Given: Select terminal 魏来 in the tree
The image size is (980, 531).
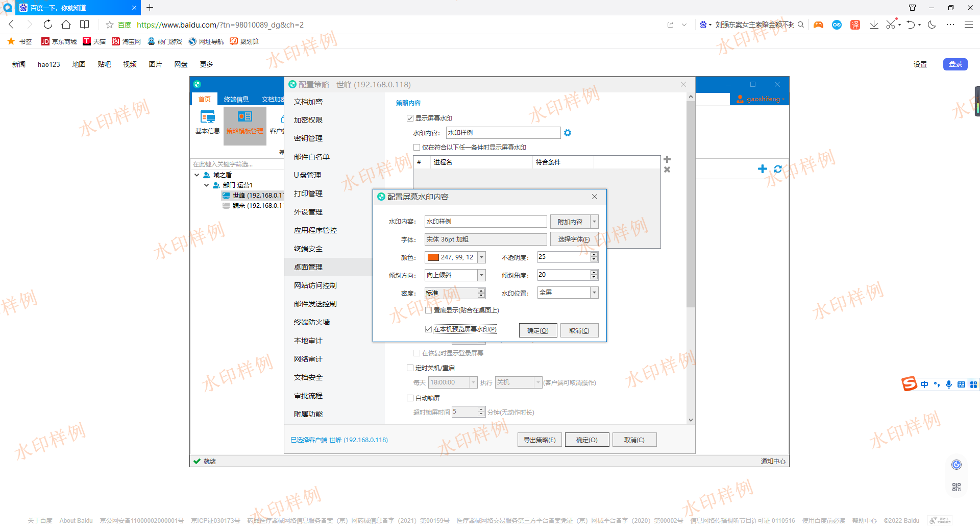Looking at the screenshot, I should point(253,206).
